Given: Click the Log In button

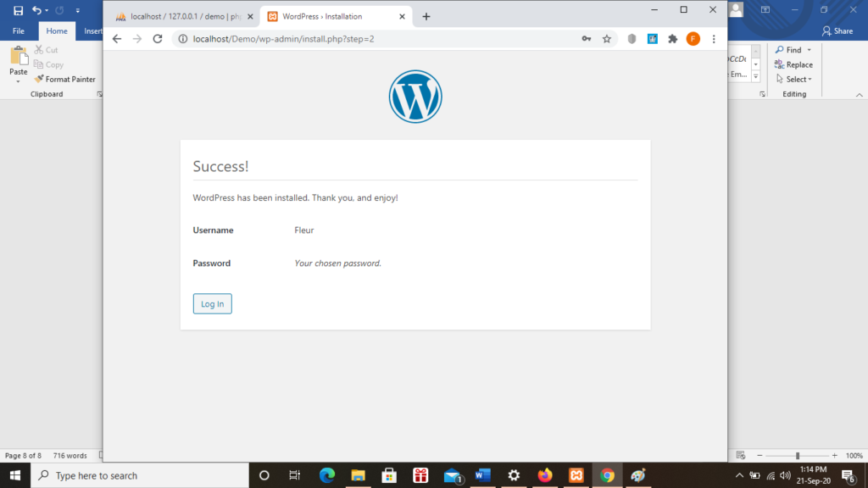Looking at the screenshot, I should coord(212,304).
